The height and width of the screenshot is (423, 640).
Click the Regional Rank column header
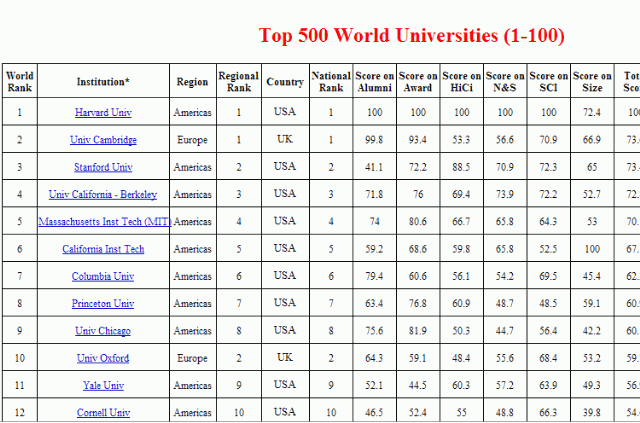[x=239, y=81]
